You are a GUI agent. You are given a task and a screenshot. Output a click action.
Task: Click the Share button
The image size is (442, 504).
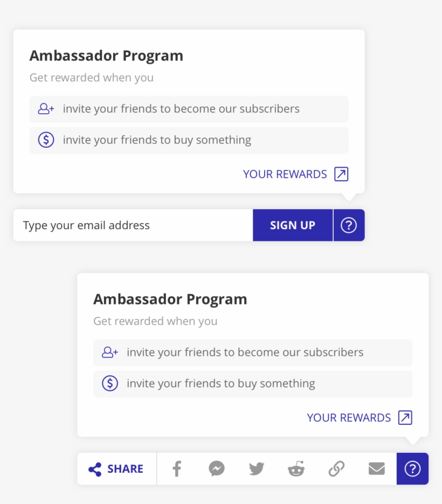click(x=116, y=469)
